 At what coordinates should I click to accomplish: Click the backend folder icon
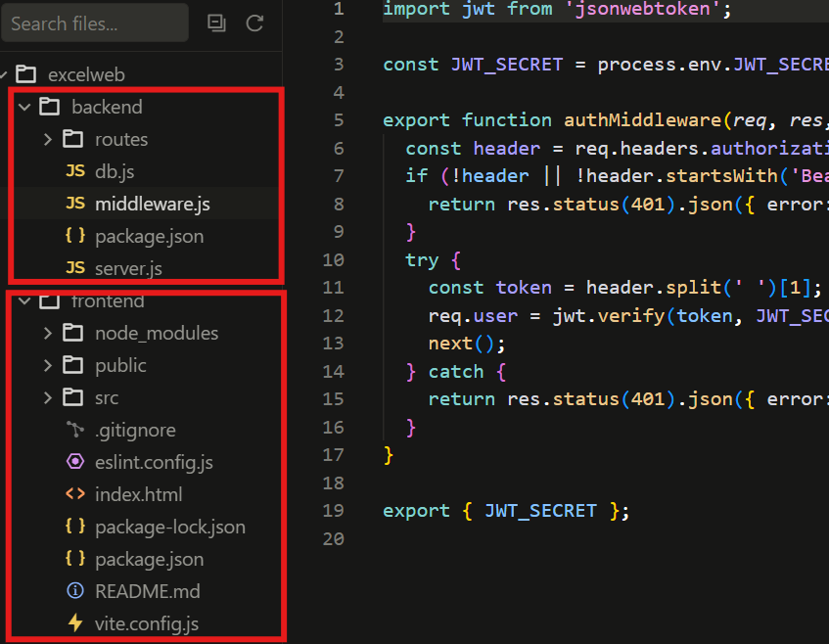coord(50,107)
